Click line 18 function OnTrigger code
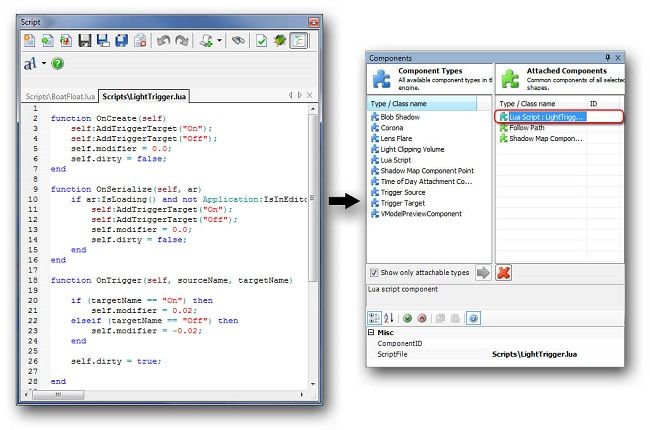Screen dimensions: 650x430 tap(172, 280)
